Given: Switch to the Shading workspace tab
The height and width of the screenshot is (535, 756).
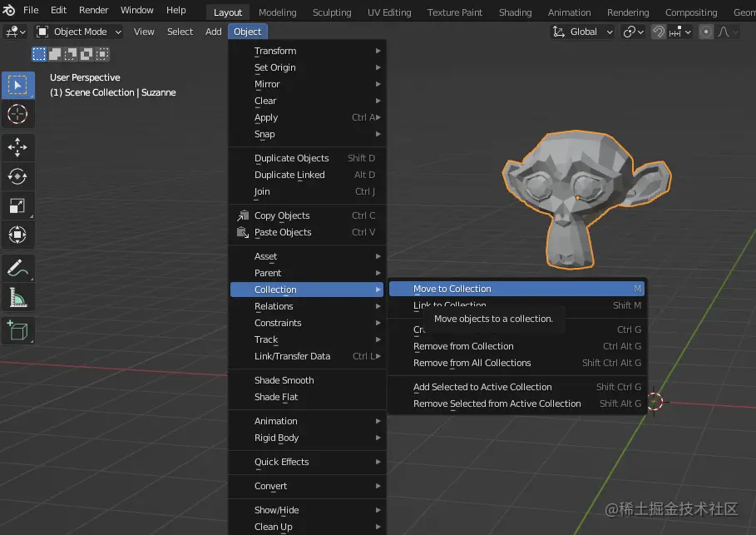Looking at the screenshot, I should 515,12.
